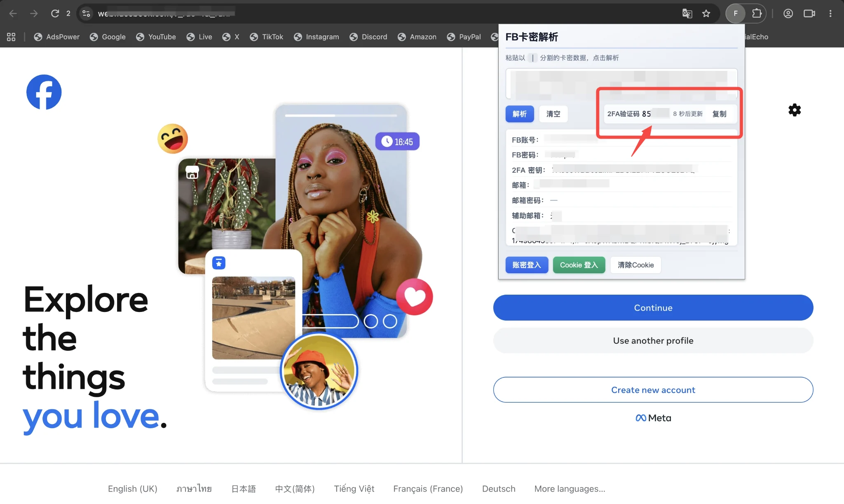Click the green Cookie 登入 button
Viewport: 844px width, 504px height.
(579, 265)
